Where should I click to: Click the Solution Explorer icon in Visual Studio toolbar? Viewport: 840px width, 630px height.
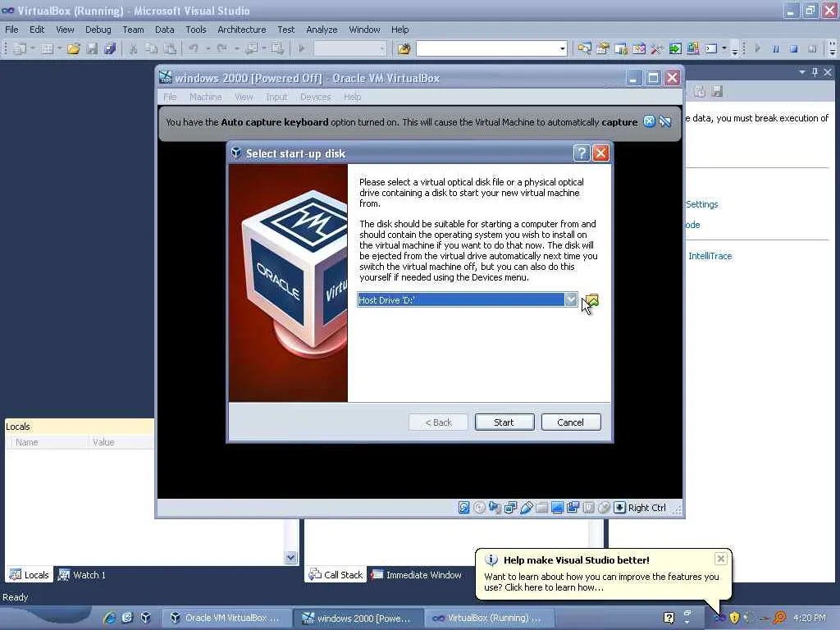coord(584,48)
